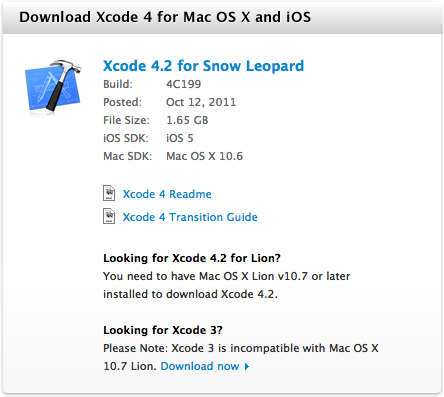Click the Mac SDK: field label

pyautogui.click(x=127, y=156)
